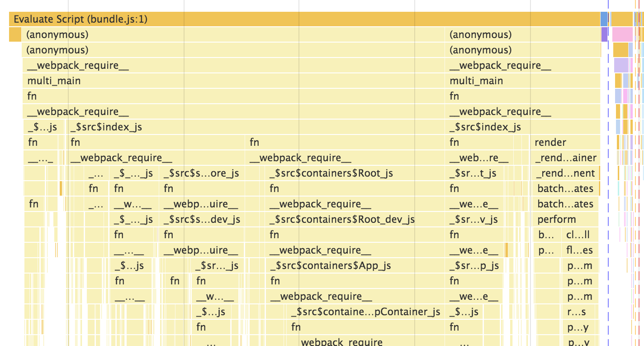Click the __web…re__ call frame

(x=478, y=158)
